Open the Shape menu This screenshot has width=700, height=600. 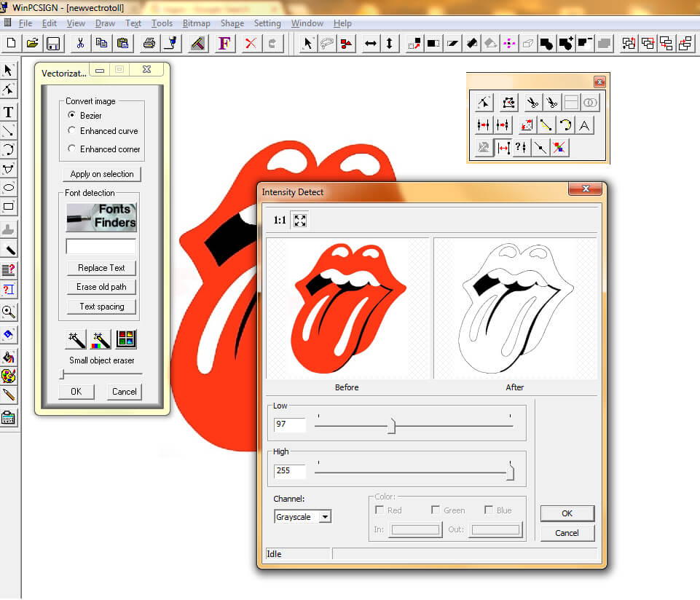(232, 23)
